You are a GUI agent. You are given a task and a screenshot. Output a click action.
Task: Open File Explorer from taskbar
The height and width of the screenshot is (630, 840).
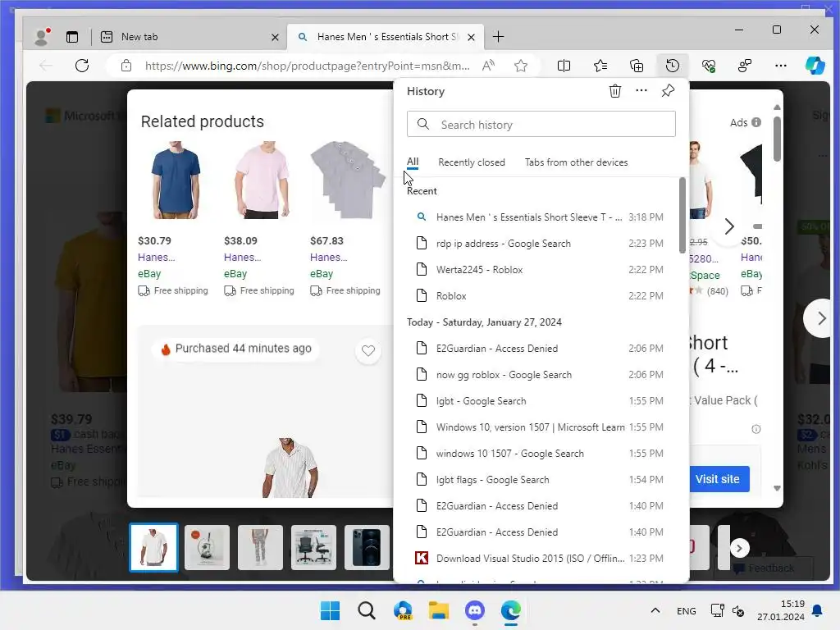pos(439,610)
